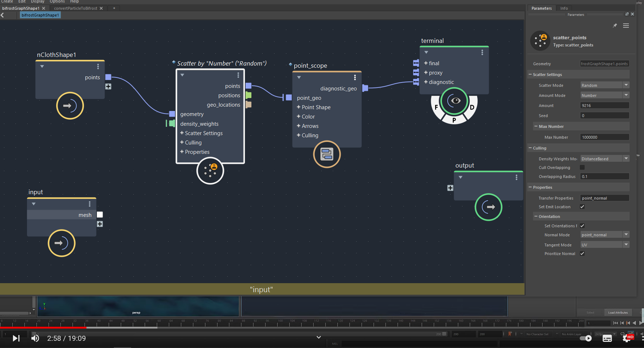
Task: Open the hamburger menu in the Parameters panel
Action: [x=626, y=26]
